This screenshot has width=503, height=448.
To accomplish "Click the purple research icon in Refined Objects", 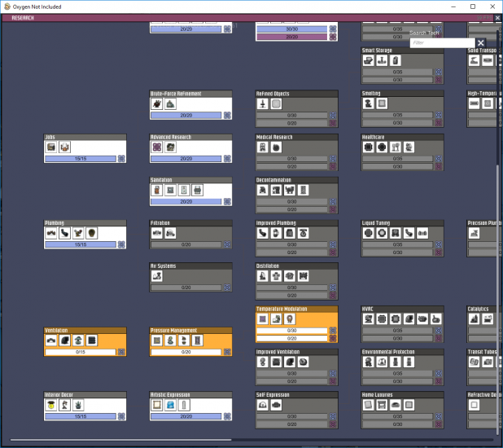I will click(333, 123).
